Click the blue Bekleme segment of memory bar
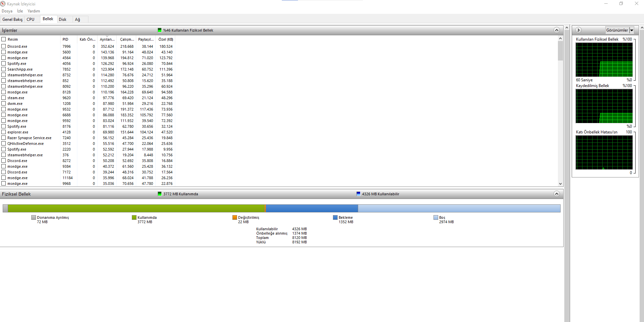This screenshot has width=644, height=322. (x=312, y=208)
